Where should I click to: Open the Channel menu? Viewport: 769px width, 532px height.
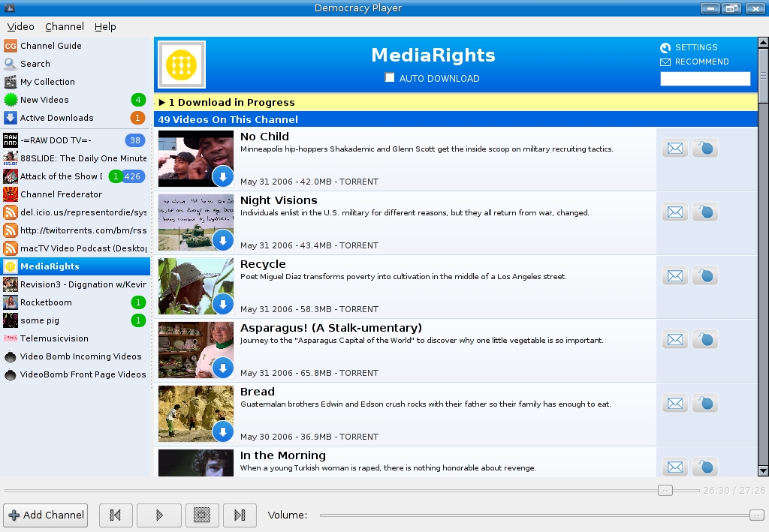65,26
